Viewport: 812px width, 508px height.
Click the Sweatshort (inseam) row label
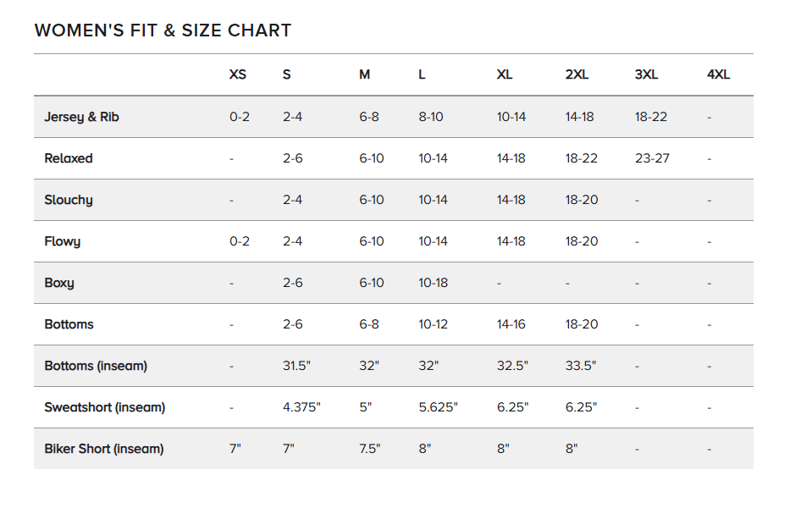tap(104, 407)
